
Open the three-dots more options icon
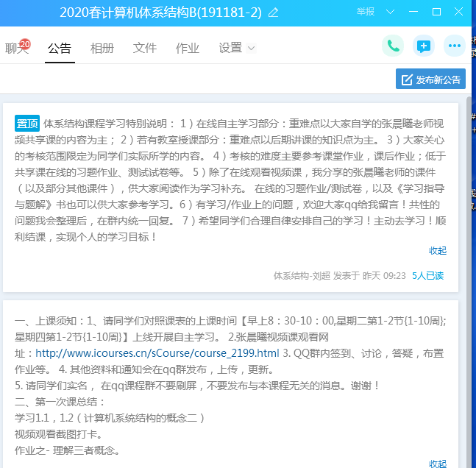click(x=455, y=46)
